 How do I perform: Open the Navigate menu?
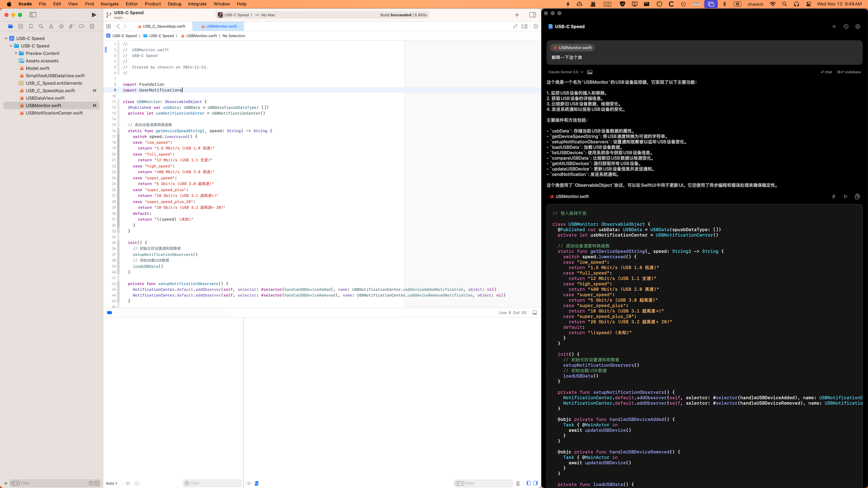click(110, 4)
